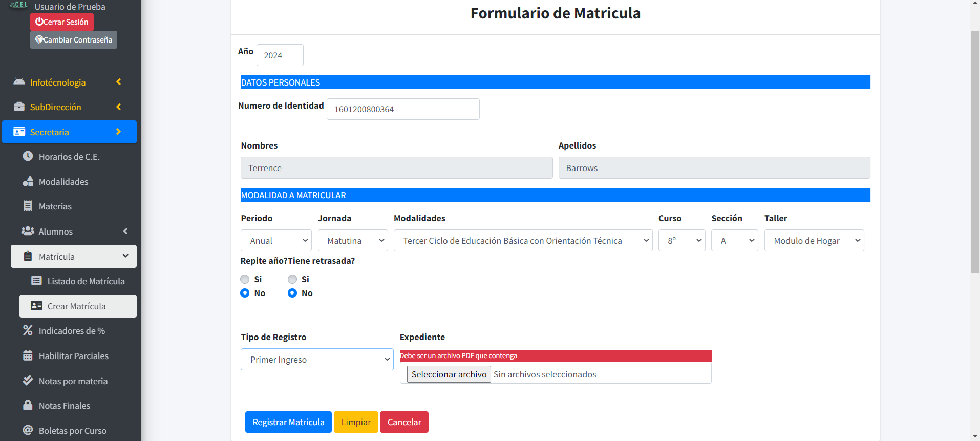Click the list icon beside Listado de Matrícula
The image size is (980, 441).
pos(36,281)
